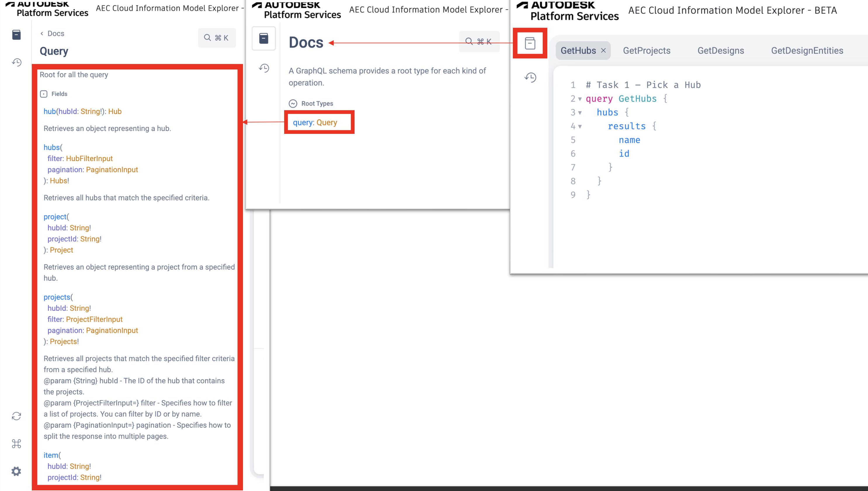Open the hubs field documentation

pos(52,147)
